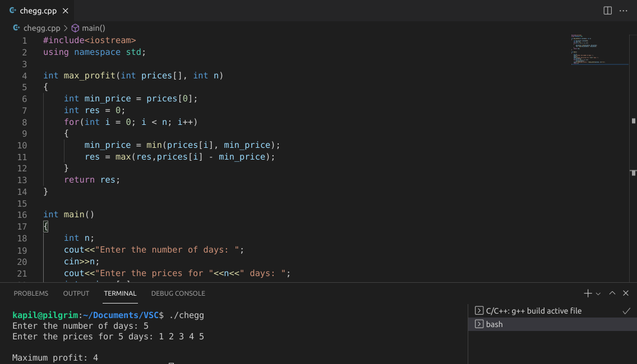Click the C++ icon in the breadcrumb
The height and width of the screenshot is (364, 637).
click(x=16, y=28)
